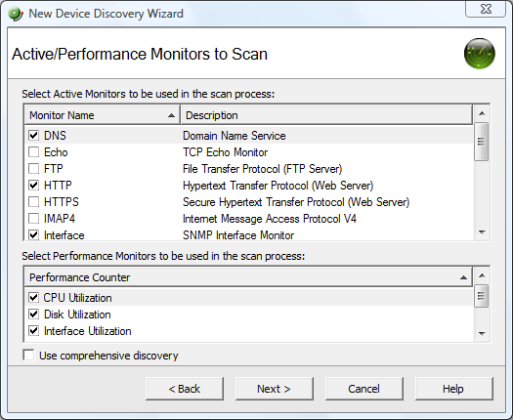The height and width of the screenshot is (420, 513).
Task: Select the 'IMAP4' monitor name
Action: pos(60,219)
